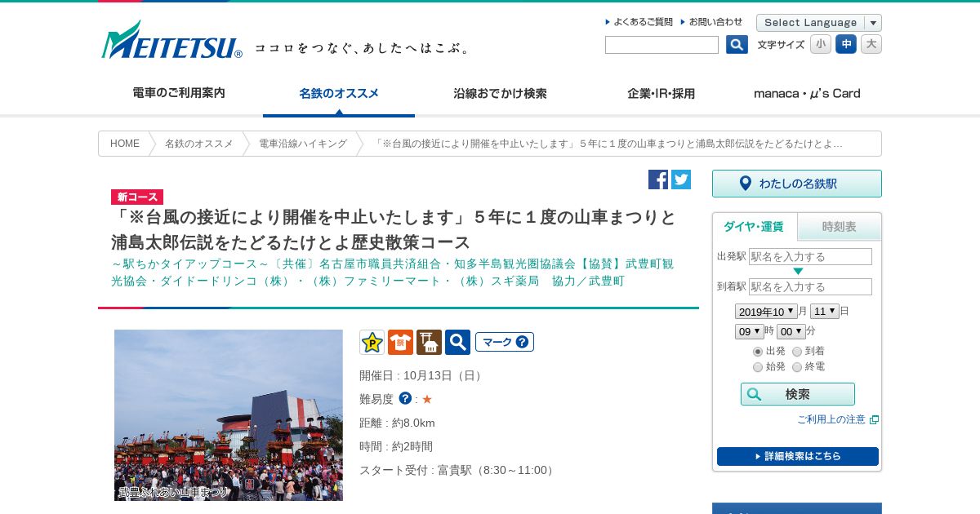980x514 pixels.
Task: Open the minute dropdown showing 00
Action: [791, 331]
